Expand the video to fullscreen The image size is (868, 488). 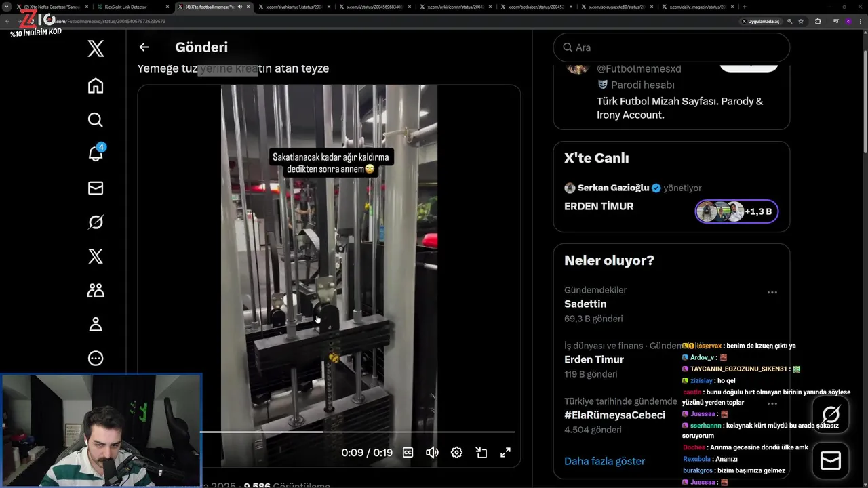(x=505, y=453)
